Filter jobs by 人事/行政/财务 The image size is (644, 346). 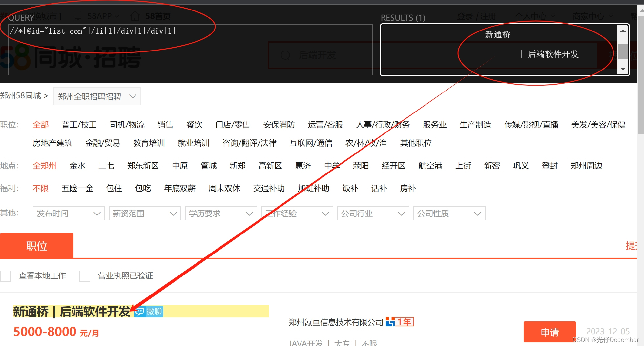[383, 125]
